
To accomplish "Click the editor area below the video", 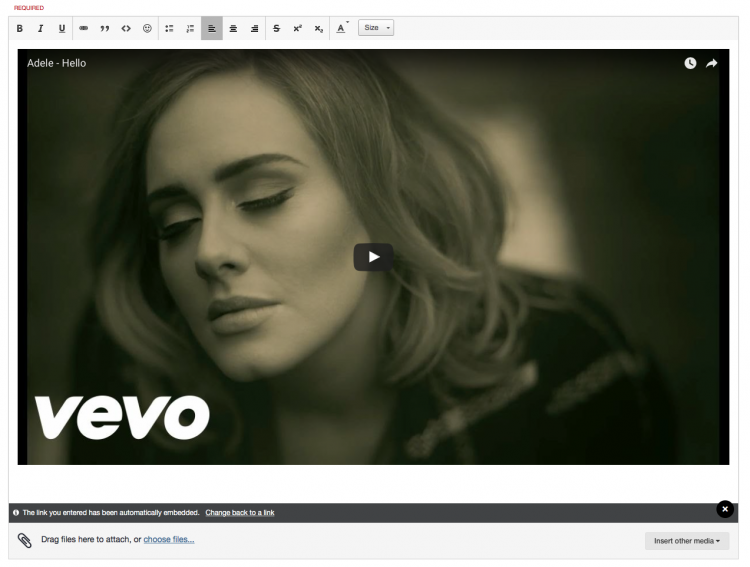I will pyautogui.click(x=373, y=483).
